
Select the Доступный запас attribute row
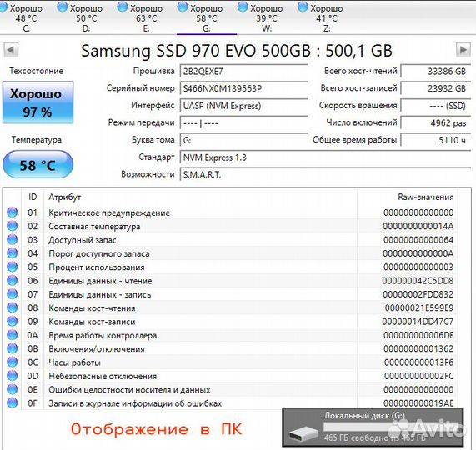pos(231,240)
